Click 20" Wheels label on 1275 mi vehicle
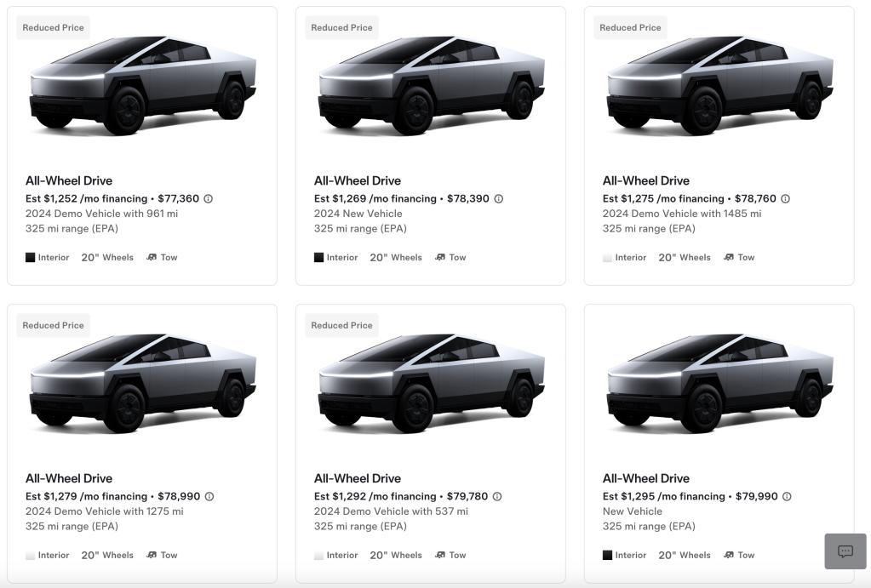The image size is (871, 588). click(x=107, y=556)
